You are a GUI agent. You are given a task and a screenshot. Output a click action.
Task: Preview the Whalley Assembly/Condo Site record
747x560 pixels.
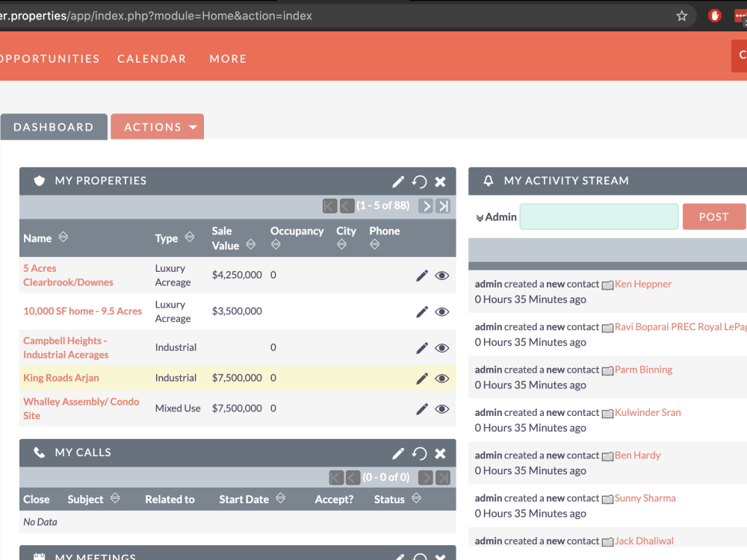(x=441, y=408)
